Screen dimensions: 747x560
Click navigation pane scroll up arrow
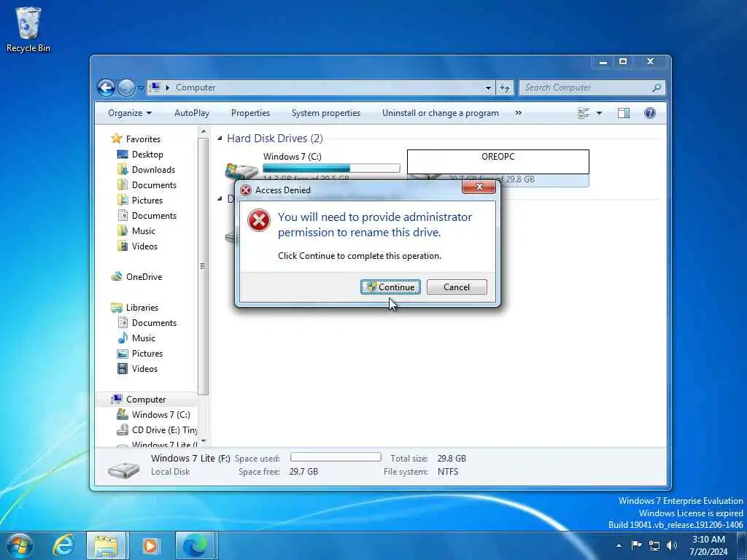coord(204,131)
